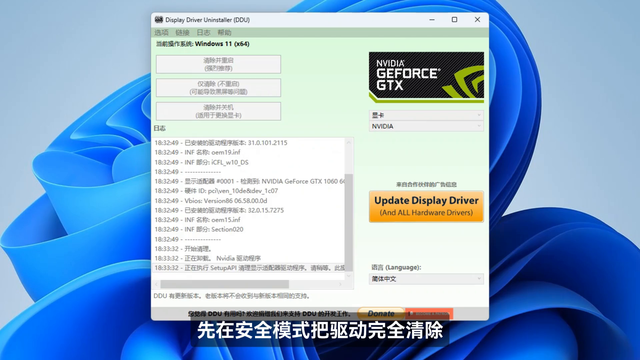The width and height of the screenshot is (640, 360).
Task: Select log line mentioning NVIDIA GeForce GTX 1060
Action: [249, 182]
